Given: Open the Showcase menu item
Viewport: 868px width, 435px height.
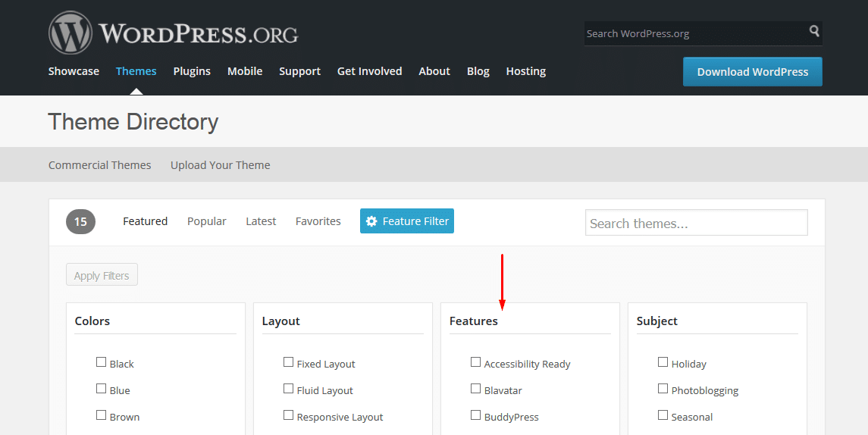Looking at the screenshot, I should (74, 71).
